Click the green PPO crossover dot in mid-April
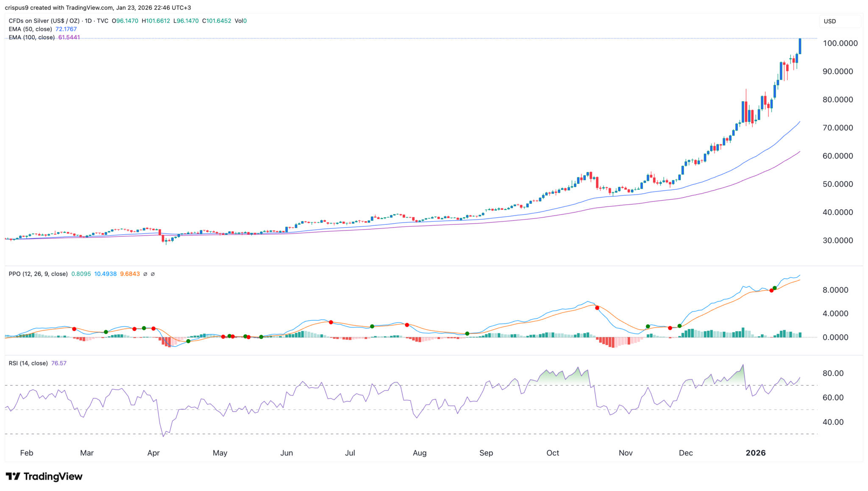 188,341
